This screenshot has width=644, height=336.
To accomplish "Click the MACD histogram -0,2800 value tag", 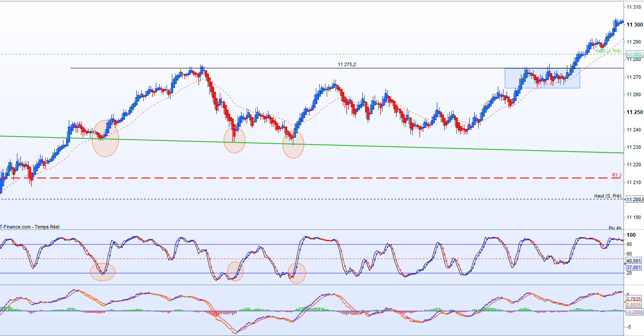I will (633, 312).
